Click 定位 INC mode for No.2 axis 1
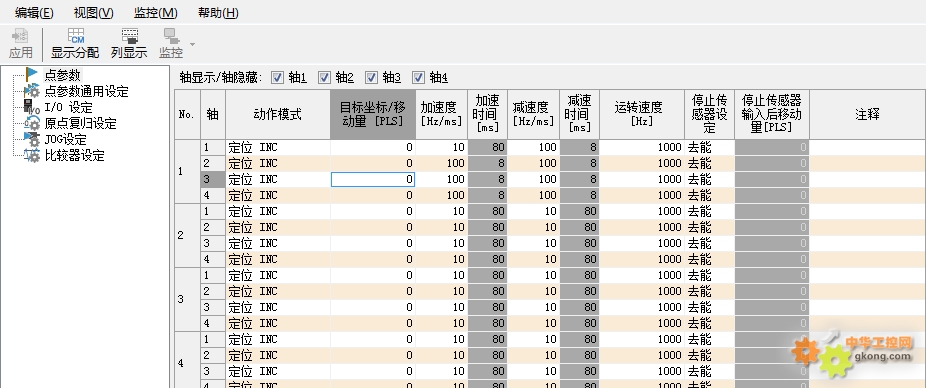 pos(278,211)
